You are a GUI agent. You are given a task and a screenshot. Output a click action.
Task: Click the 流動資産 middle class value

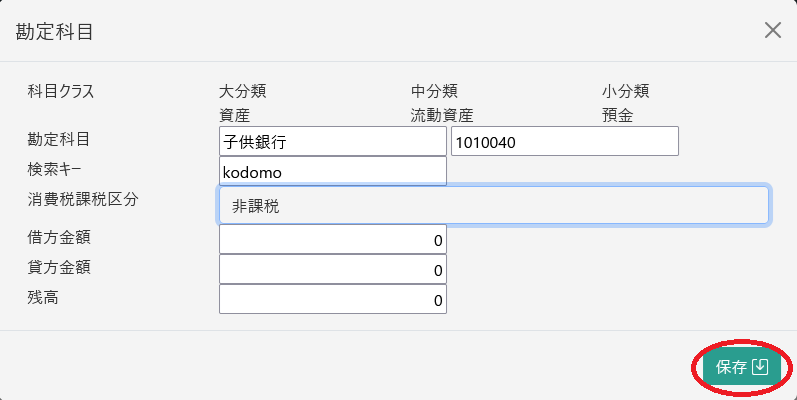[442, 115]
